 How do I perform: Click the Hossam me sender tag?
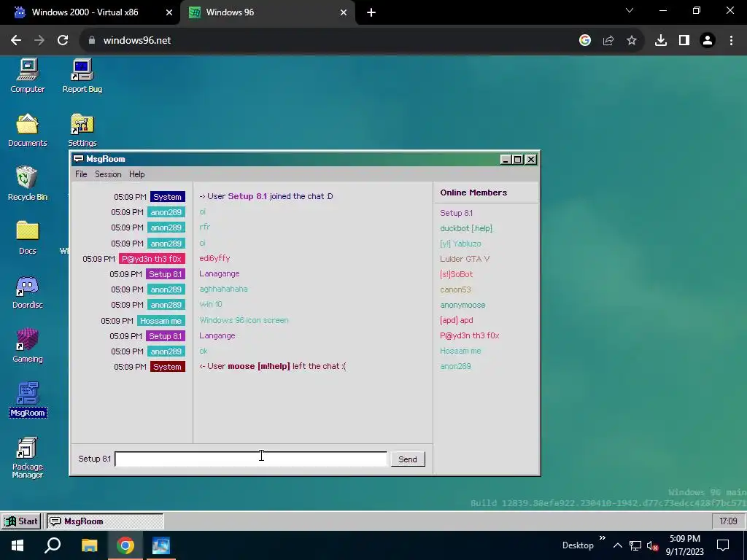click(x=160, y=321)
